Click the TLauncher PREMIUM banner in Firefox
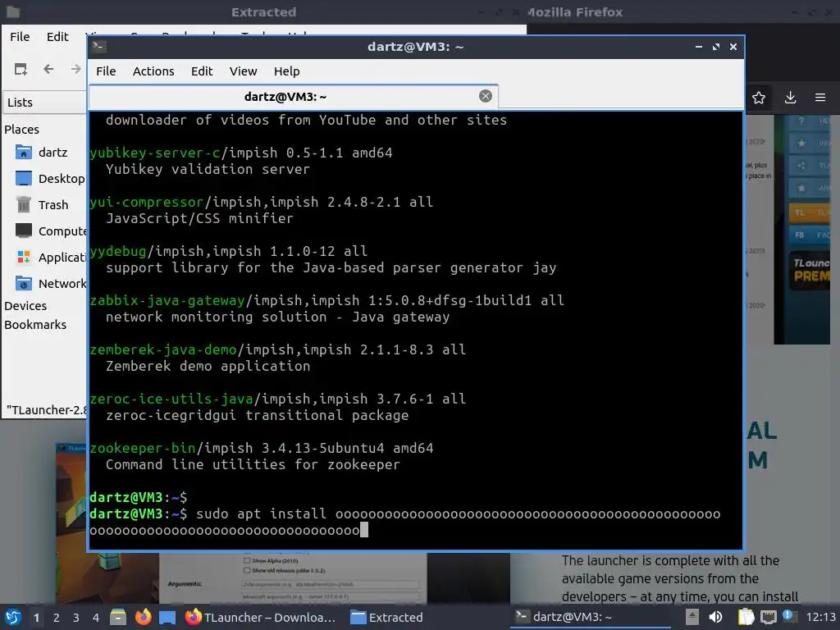Screen dimensions: 840x630 click(x=810, y=270)
